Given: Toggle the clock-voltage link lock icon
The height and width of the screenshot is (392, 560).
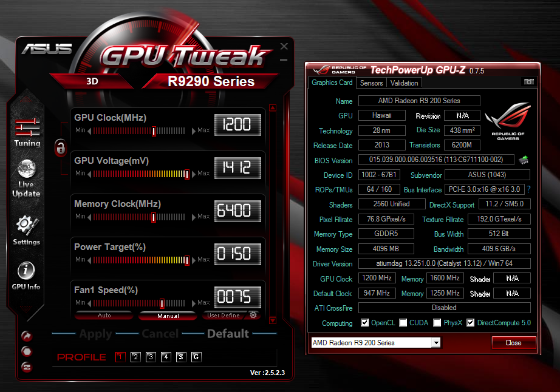Looking at the screenshot, I should tap(61, 147).
